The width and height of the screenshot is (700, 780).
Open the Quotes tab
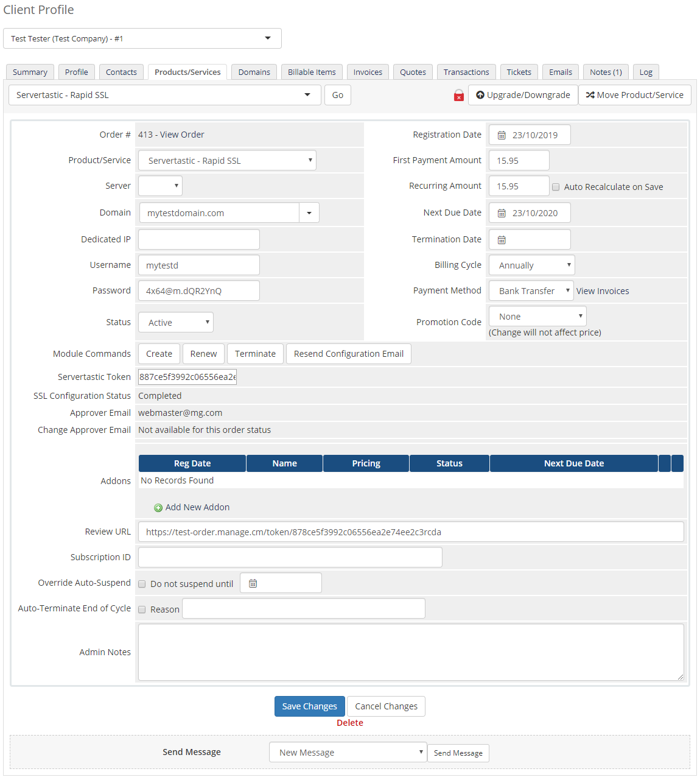(x=413, y=72)
